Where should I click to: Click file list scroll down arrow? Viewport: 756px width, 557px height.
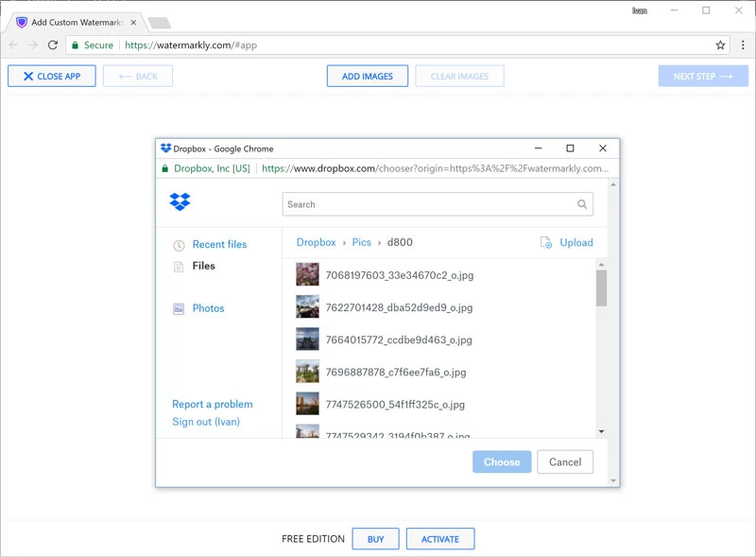tap(601, 431)
